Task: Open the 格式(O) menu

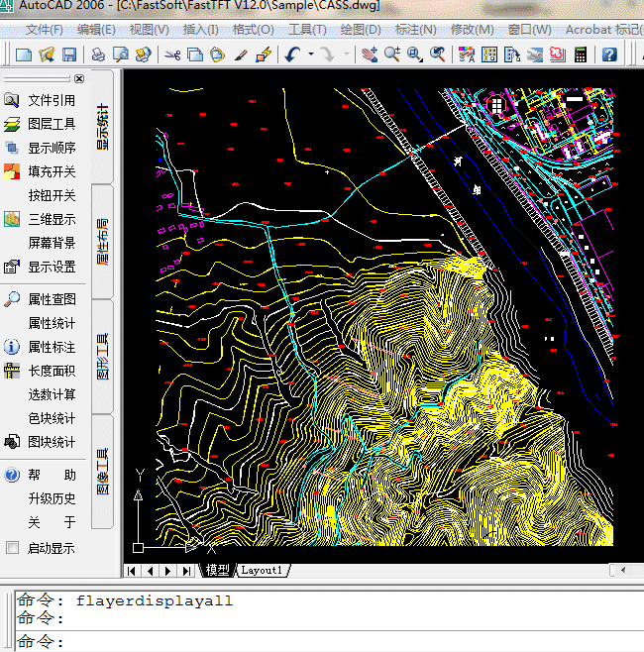Action: pyautogui.click(x=254, y=30)
